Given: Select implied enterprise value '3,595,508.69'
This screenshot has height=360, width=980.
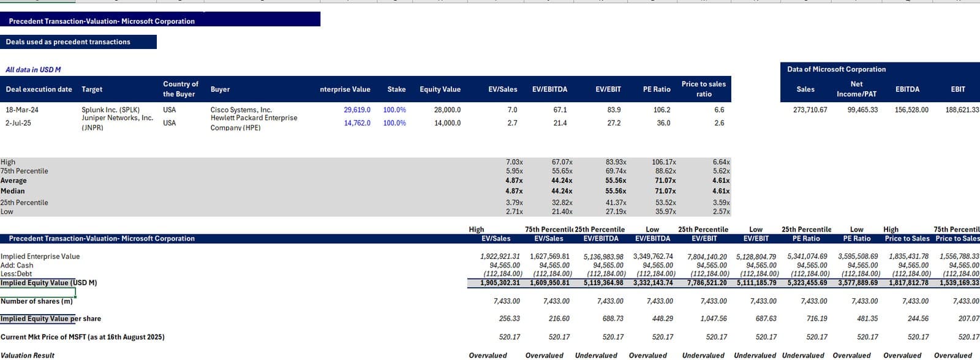Looking at the screenshot, I should 858,257.
